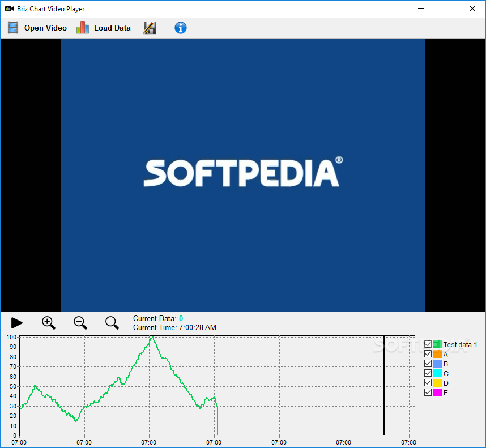Click the Load Data bar chart icon
486x448 pixels.
[x=83, y=28]
